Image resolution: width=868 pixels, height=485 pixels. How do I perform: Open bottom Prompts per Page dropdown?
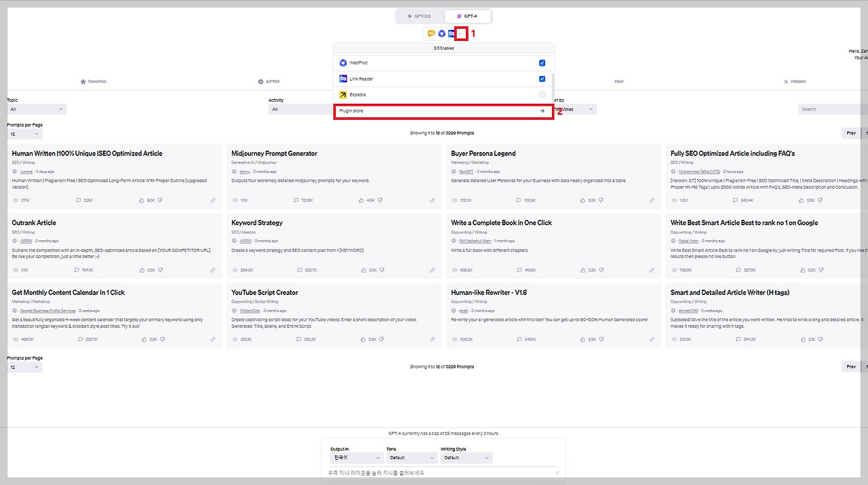24,367
